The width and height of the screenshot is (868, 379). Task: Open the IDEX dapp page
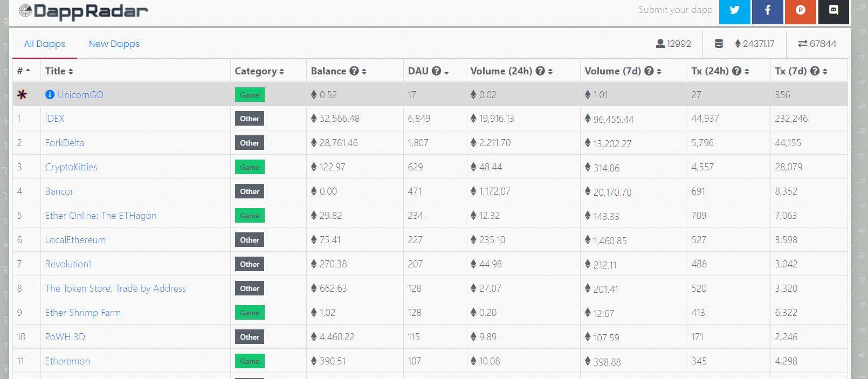pos(54,119)
